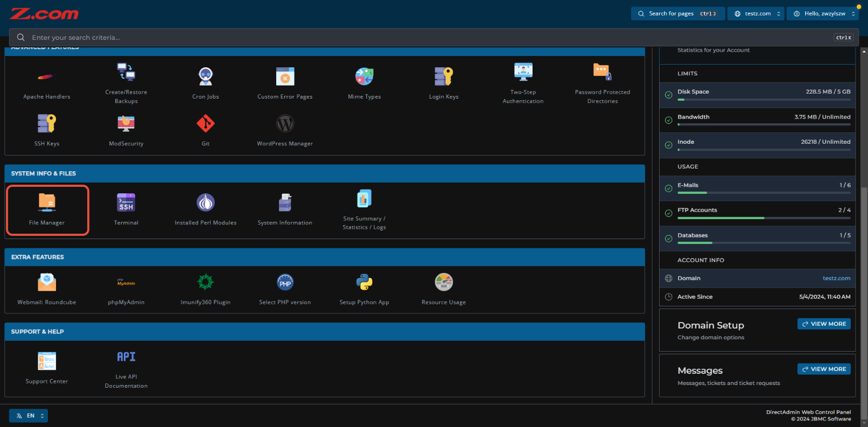Open the EN language selector

[29, 416]
